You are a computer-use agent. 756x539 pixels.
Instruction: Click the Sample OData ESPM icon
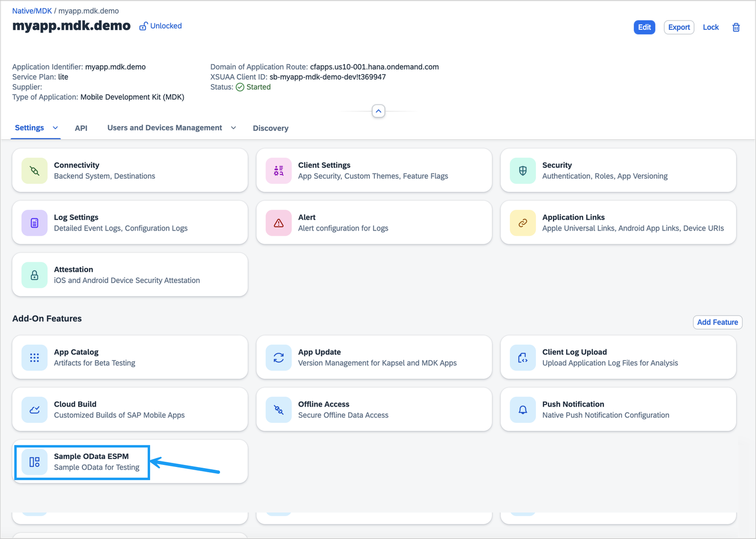pos(35,462)
